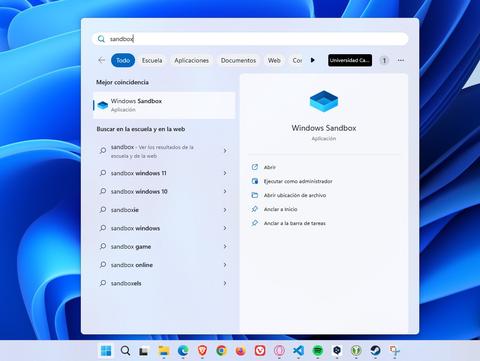Open Visual Studio Code from taskbar
The height and width of the screenshot is (361, 480).
(x=298, y=351)
